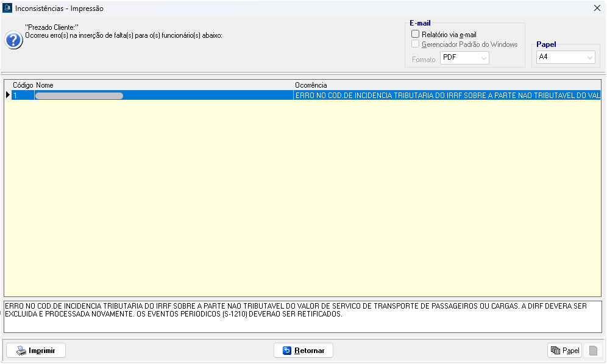Open paper settings via bottom Papel button

pos(565,351)
